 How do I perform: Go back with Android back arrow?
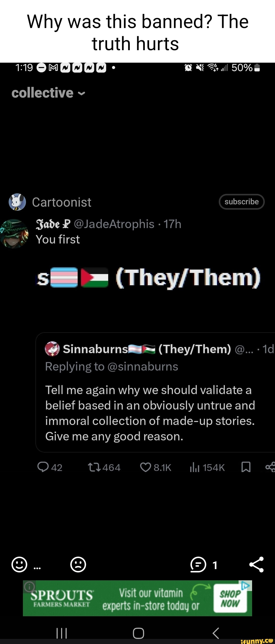pos(216,633)
